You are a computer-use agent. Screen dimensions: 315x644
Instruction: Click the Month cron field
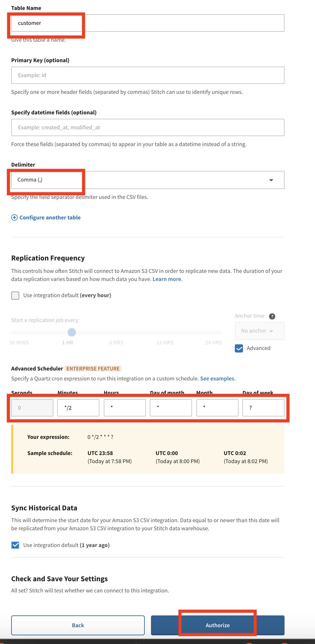[x=217, y=408]
